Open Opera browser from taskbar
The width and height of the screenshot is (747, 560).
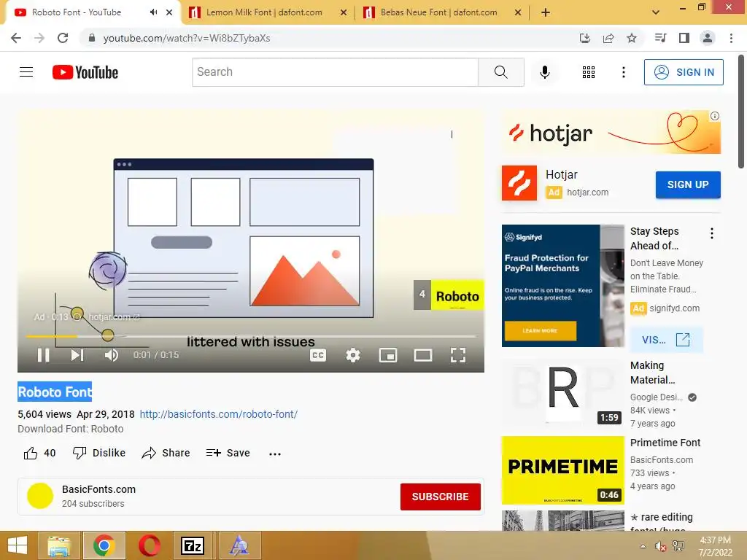tap(149, 545)
